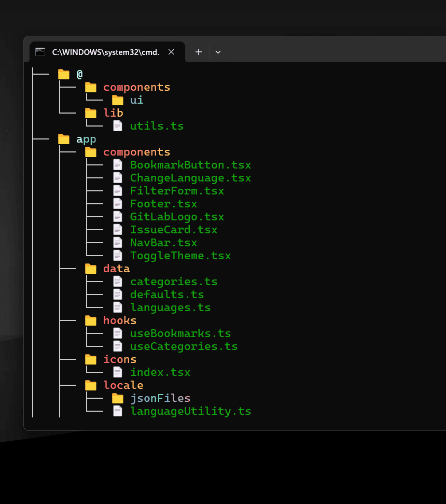Click the hooks folder label
This screenshot has width=446, height=504.
[x=120, y=320]
